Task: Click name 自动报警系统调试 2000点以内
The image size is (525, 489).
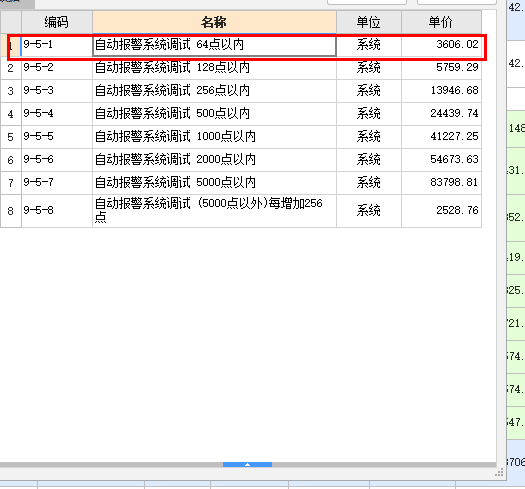Action: click(x=214, y=160)
